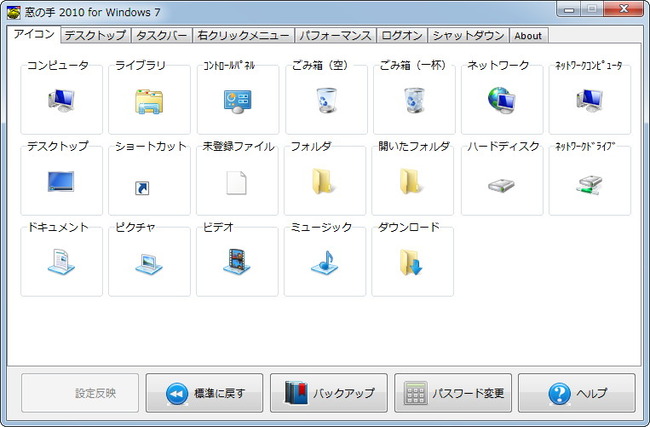Click the full recycle bin icon

point(413,99)
